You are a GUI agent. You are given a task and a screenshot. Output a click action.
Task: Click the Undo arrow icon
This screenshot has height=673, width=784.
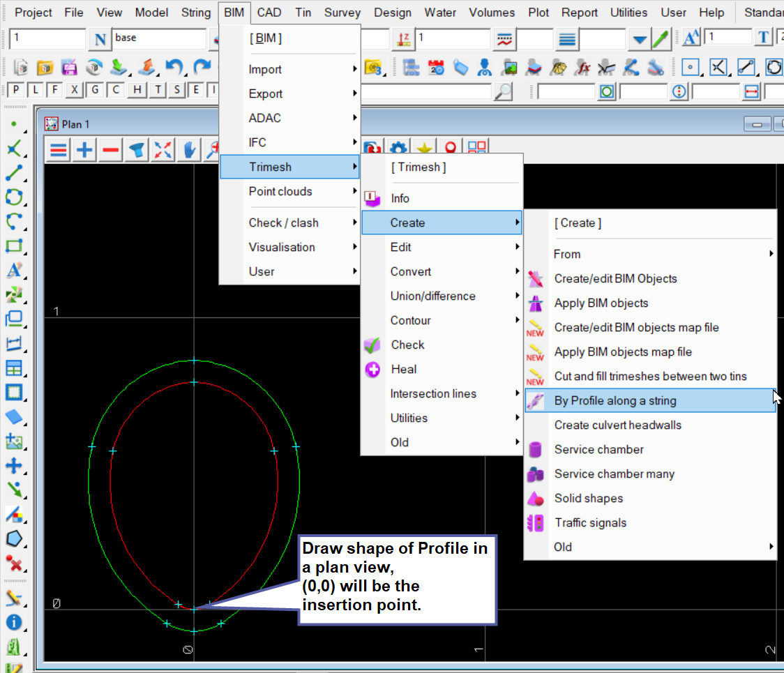pyautogui.click(x=174, y=67)
